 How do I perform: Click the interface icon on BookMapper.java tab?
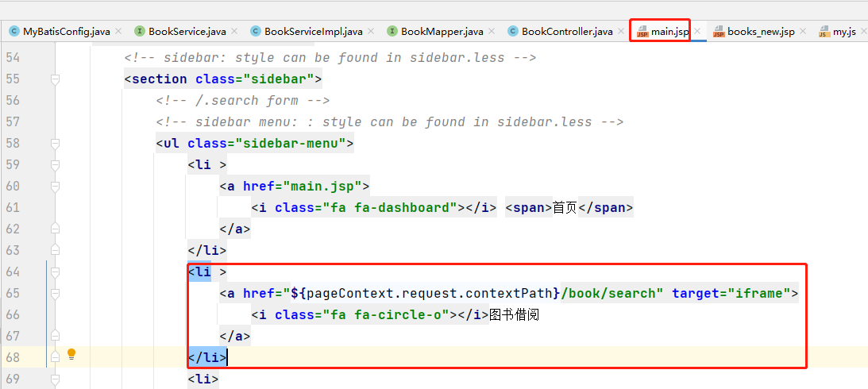coord(392,32)
